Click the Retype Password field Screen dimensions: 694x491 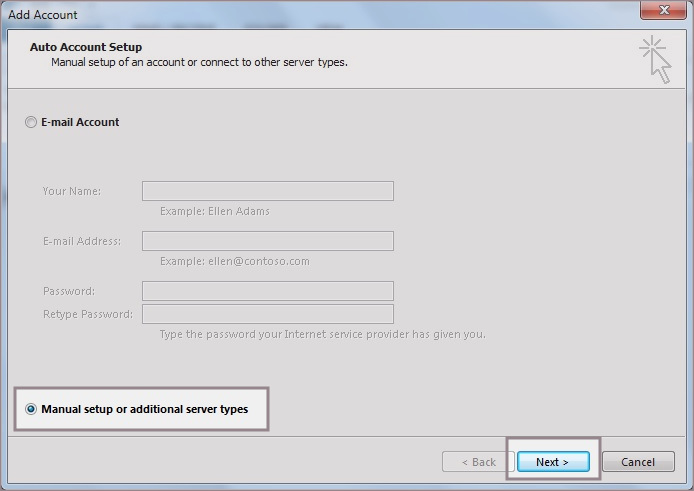click(267, 314)
